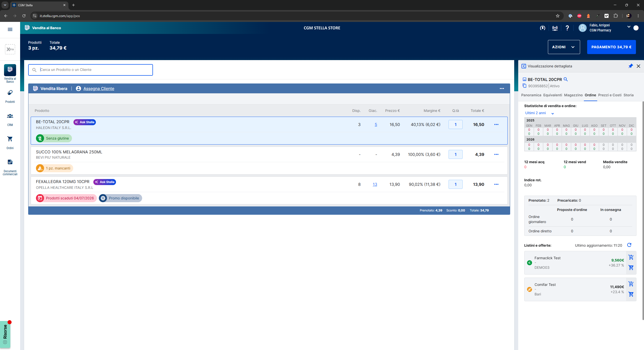
Task: Edit quantity field for FEXALLEGRA 120MG
Action: click(x=455, y=184)
